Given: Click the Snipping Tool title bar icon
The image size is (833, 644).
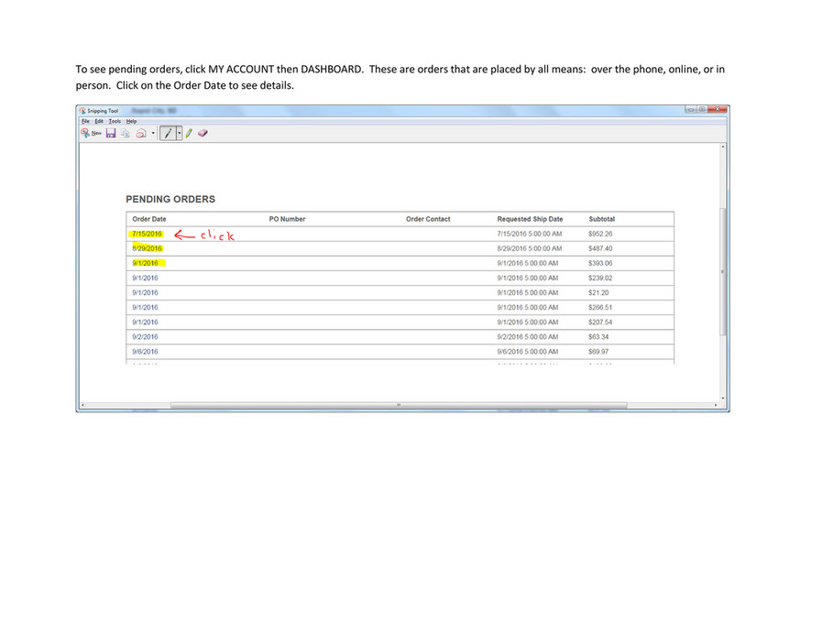Looking at the screenshot, I should (x=82, y=111).
